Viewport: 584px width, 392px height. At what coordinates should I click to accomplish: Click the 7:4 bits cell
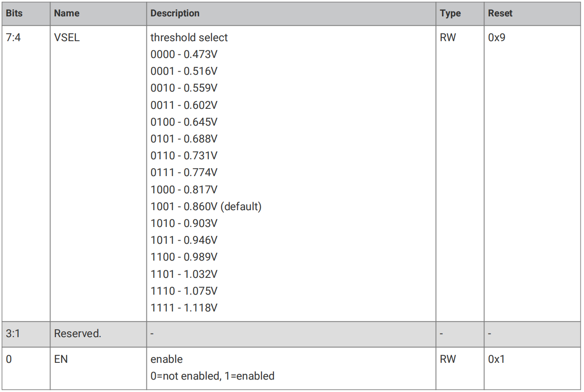click(13, 38)
